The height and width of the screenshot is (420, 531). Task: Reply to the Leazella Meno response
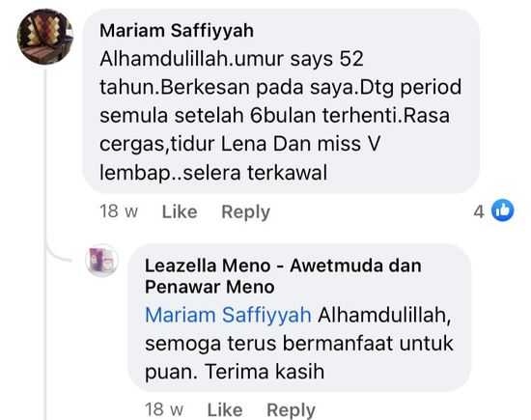[291, 410]
